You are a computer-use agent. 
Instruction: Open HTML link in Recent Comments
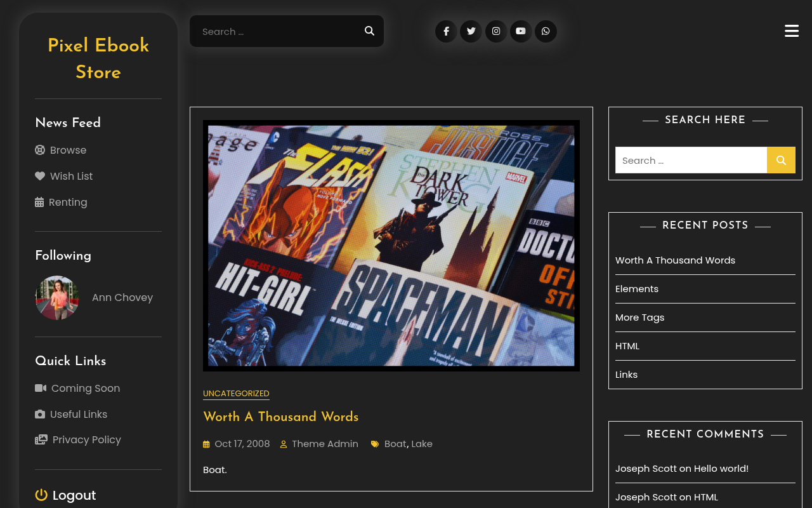point(706,497)
